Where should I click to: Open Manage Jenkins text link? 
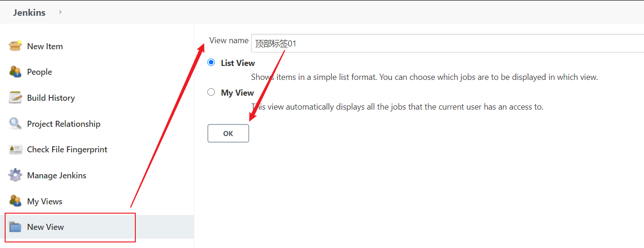coord(57,175)
